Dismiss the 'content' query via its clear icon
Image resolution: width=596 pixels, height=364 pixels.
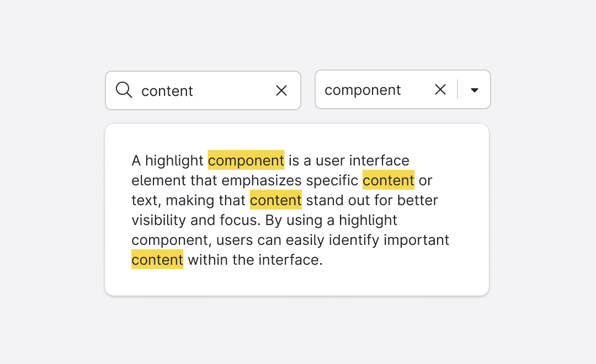[281, 90]
